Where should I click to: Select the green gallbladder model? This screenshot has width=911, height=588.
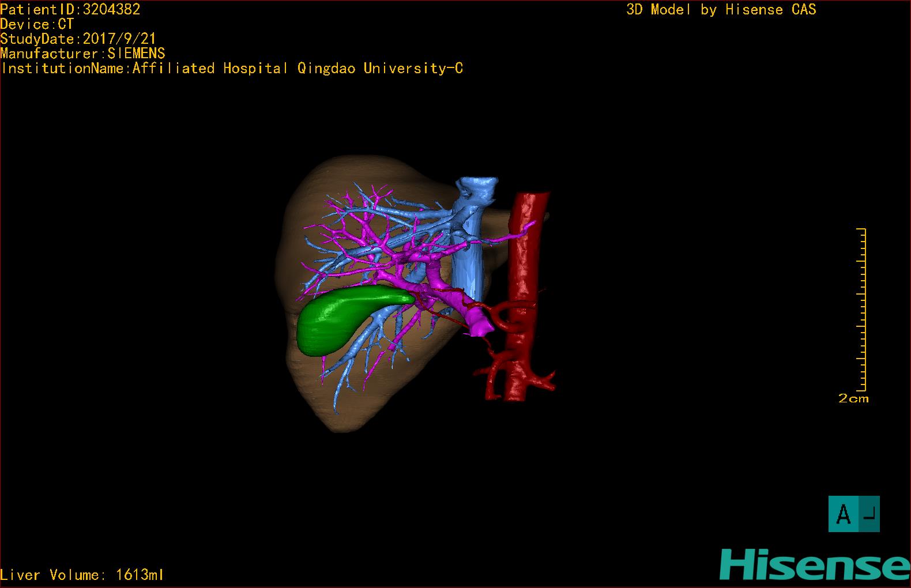click(346, 320)
